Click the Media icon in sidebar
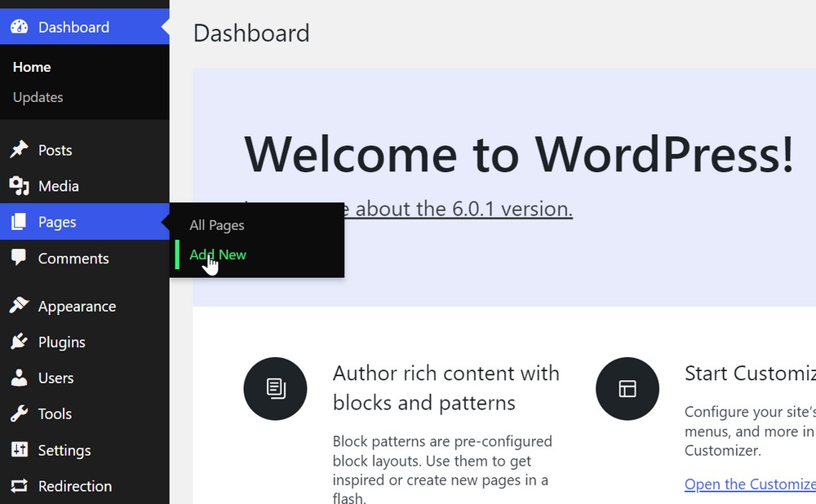 point(19,186)
